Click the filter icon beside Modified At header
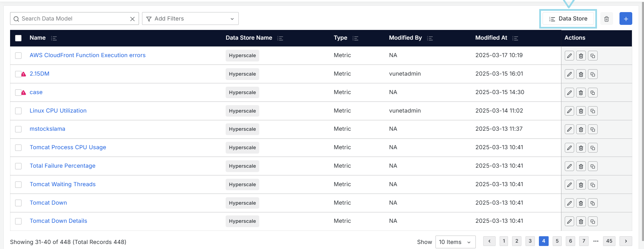The height and width of the screenshot is (249, 644). click(515, 38)
